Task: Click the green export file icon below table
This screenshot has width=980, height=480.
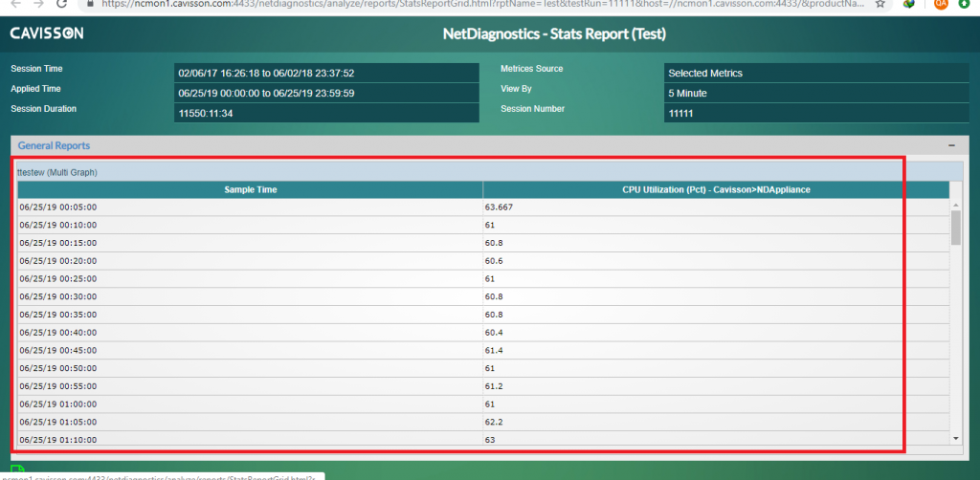Action: (x=17, y=469)
